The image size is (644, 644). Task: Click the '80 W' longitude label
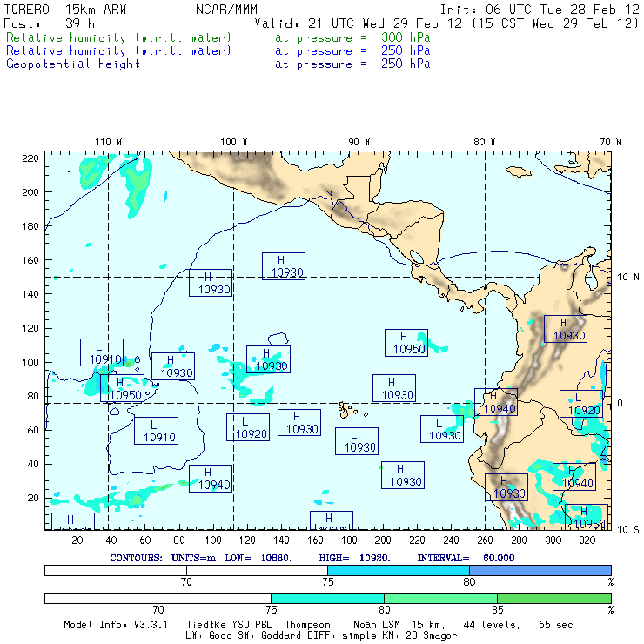tap(484, 142)
